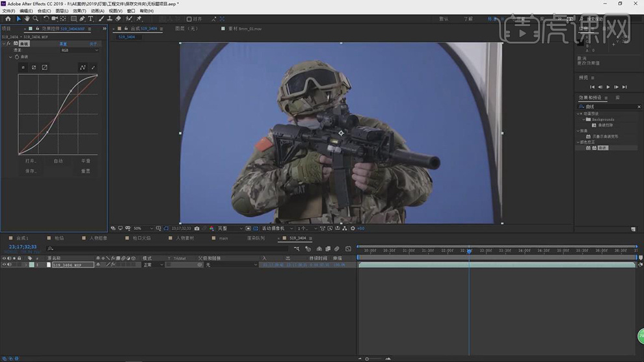Click the snapshot camera icon below the viewer
Image resolution: width=644 pixels, height=362 pixels.
(x=196, y=229)
